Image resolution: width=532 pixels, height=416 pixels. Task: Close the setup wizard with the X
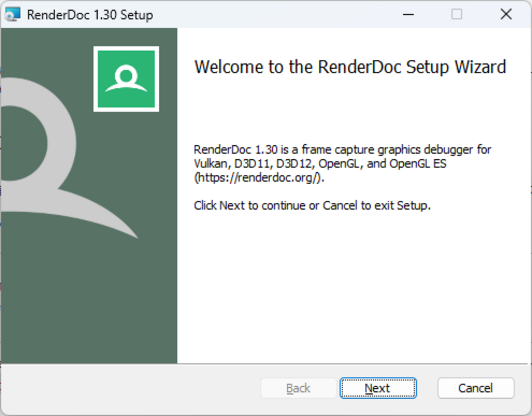(506, 14)
